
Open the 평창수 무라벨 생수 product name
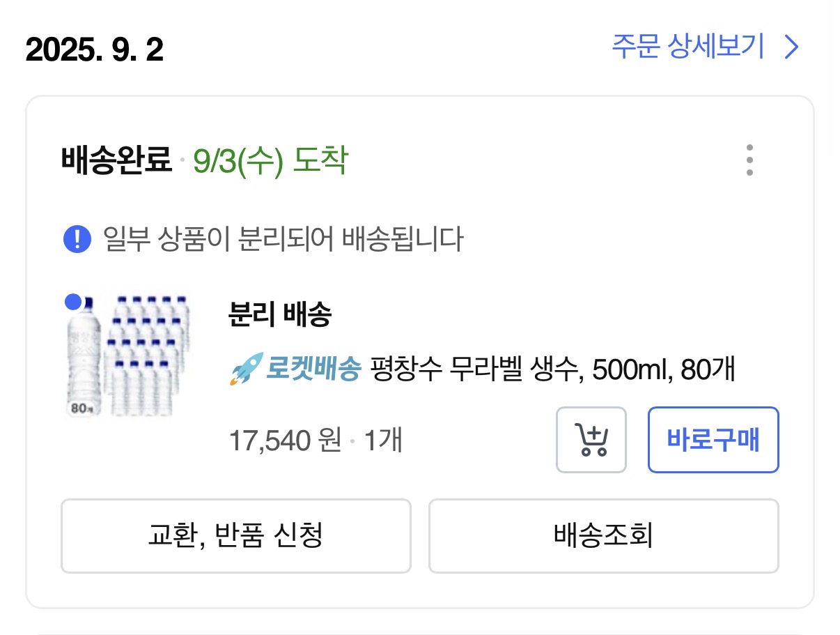point(552,369)
